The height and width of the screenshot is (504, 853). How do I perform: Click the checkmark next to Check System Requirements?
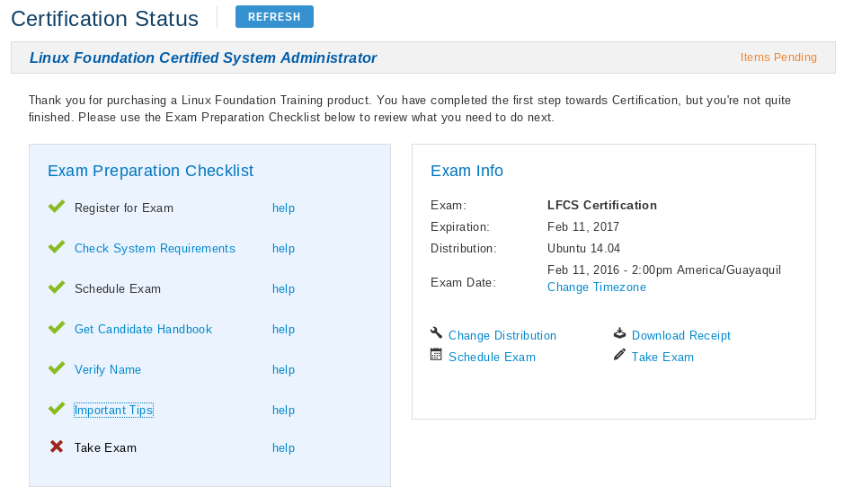pos(57,247)
